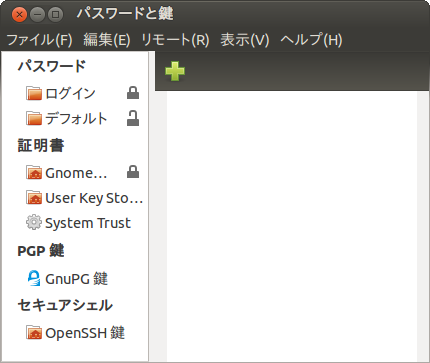Click the User Key Storage folder icon
430x363 pixels.
pyautogui.click(x=34, y=198)
